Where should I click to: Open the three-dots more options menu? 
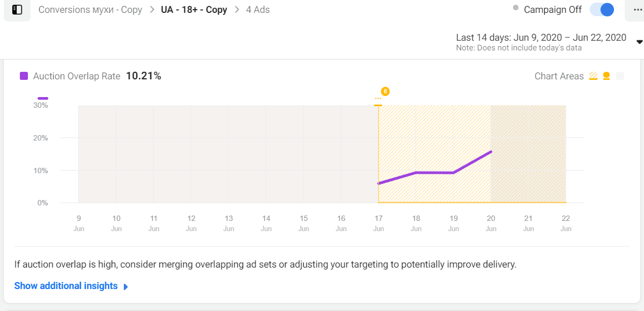pyautogui.click(x=634, y=10)
